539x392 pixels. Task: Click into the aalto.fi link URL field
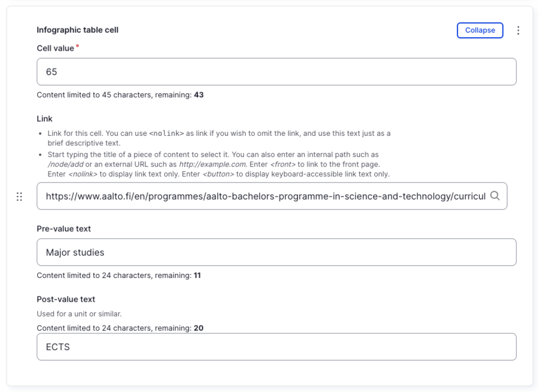[x=263, y=196]
